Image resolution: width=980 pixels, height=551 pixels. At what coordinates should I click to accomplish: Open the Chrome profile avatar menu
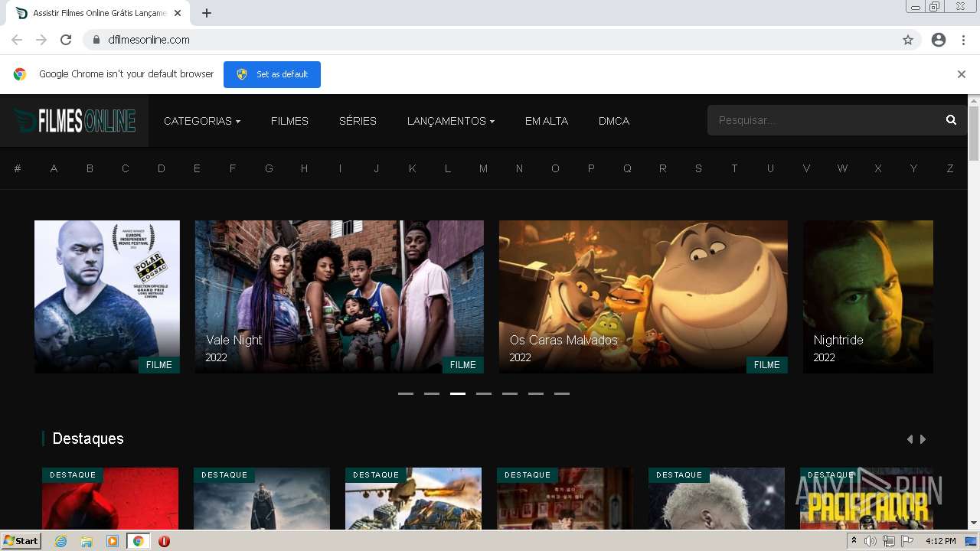(939, 40)
